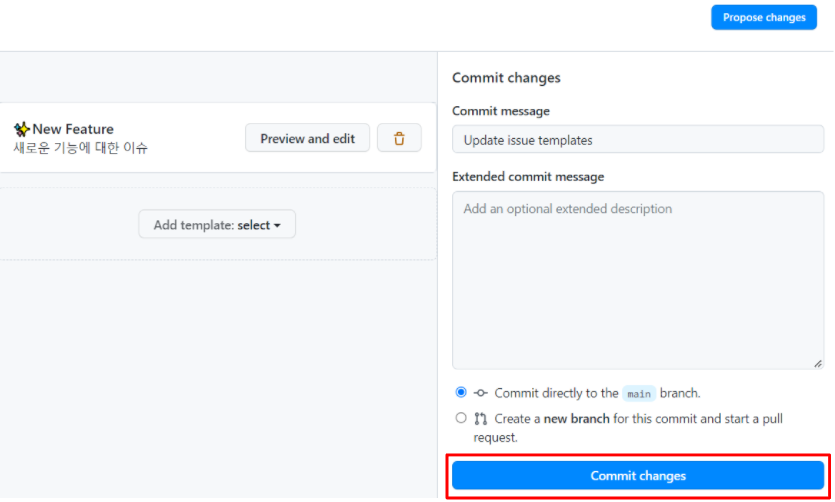Click the Extended commit message label
835x502 pixels.
pos(528,177)
